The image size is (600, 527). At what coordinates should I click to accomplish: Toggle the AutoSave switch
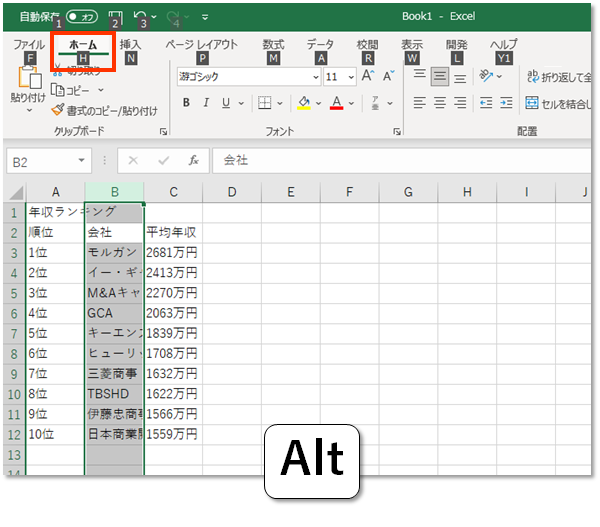click(82, 17)
